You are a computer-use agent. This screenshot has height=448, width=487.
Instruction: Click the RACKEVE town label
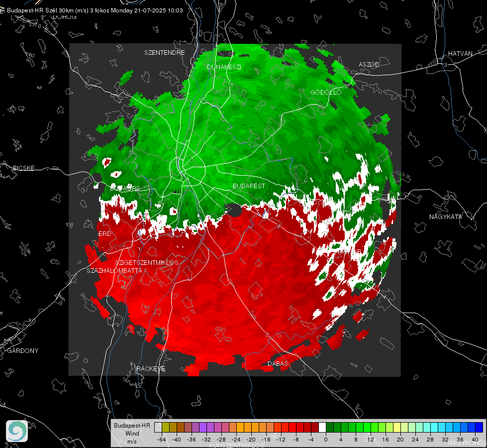click(151, 369)
